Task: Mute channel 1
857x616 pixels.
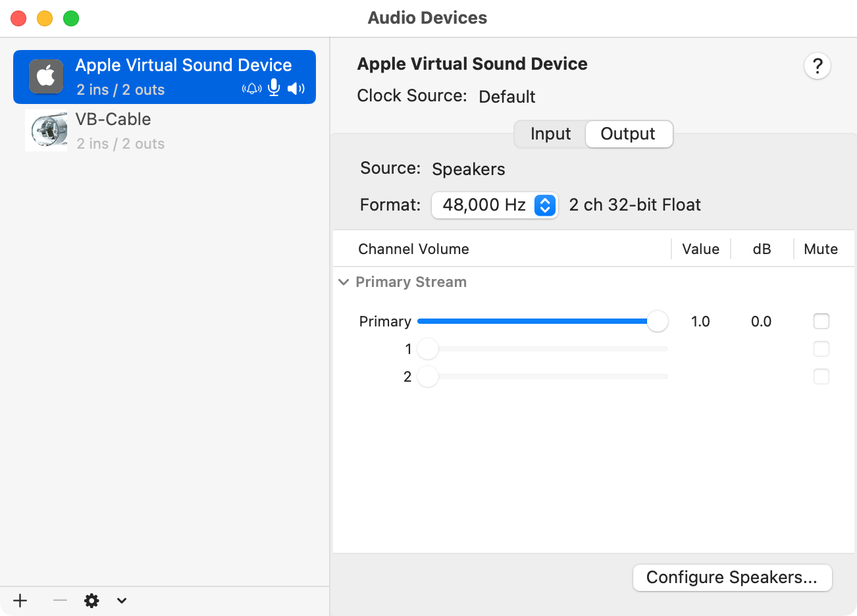Action: (x=821, y=349)
